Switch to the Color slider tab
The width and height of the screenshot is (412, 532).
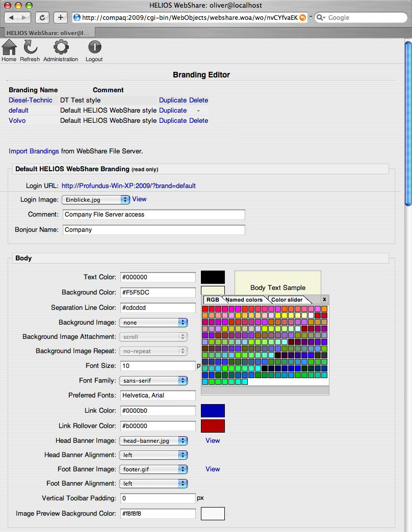click(287, 300)
